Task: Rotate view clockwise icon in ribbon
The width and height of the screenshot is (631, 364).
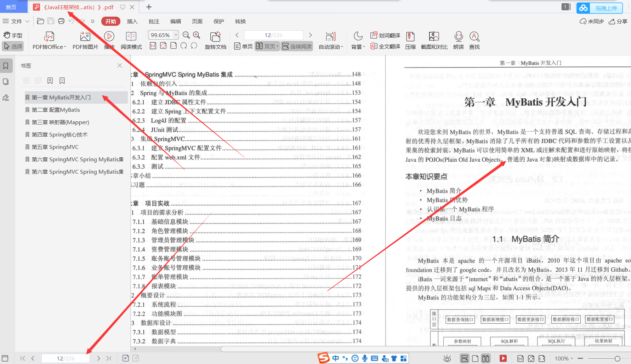Action: 183,46
